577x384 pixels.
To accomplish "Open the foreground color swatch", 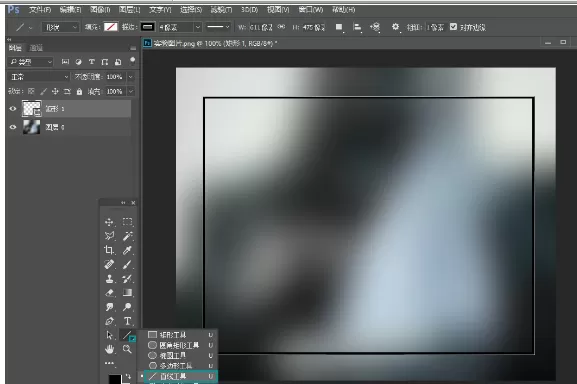I will (x=114, y=379).
